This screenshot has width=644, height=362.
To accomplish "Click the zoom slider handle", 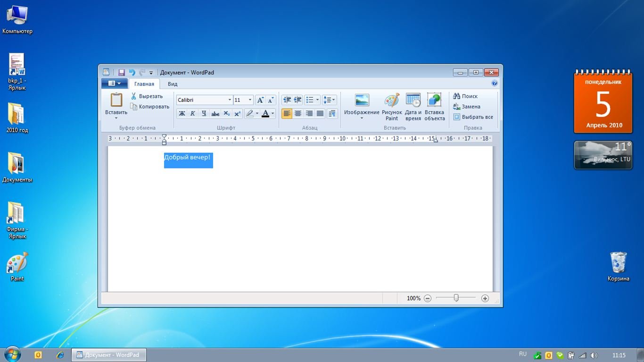I will (456, 298).
